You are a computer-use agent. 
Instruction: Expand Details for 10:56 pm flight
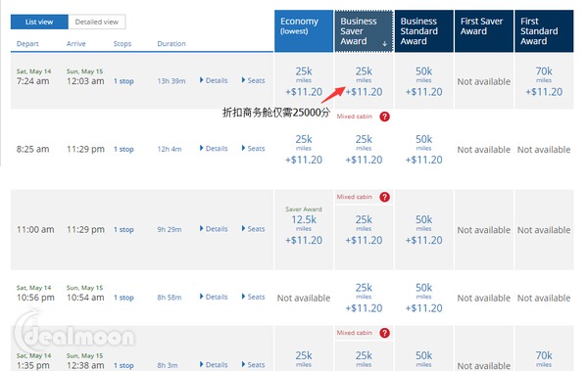(214, 297)
